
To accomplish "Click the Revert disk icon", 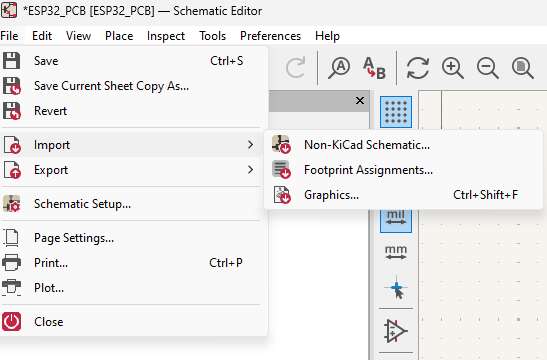I will coord(12,111).
